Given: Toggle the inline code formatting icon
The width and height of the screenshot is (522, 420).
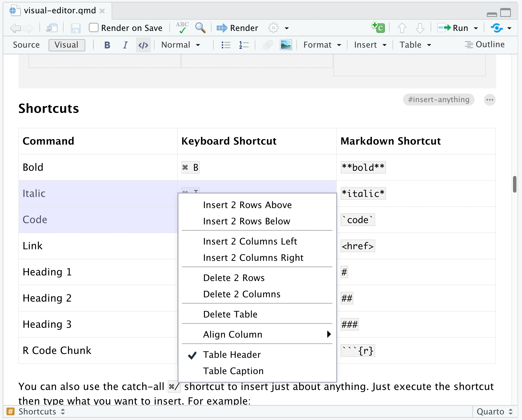Looking at the screenshot, I should point(143,45).
